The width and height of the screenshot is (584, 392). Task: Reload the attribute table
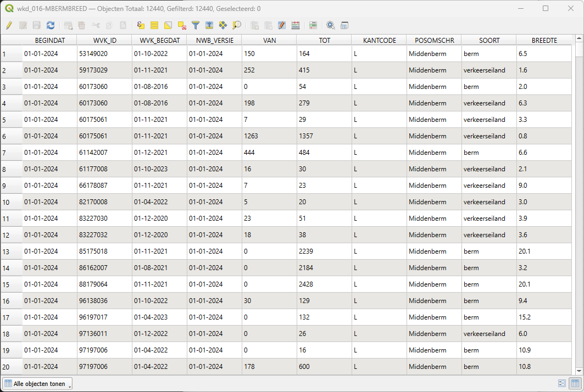tap(51, 25)
